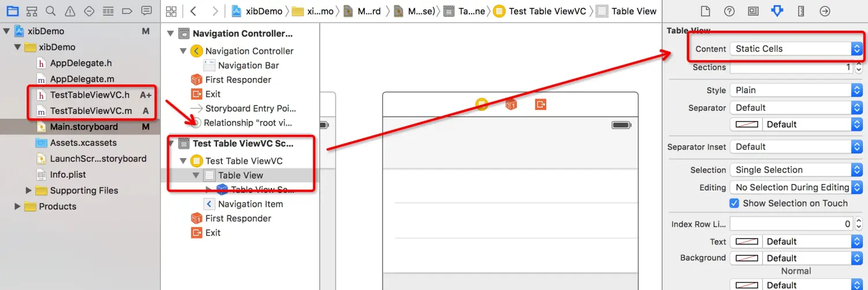This screenshot has height=290, width=868.
Task: Select Test Table ViewVC in jump bar
Action: [540, 11]
